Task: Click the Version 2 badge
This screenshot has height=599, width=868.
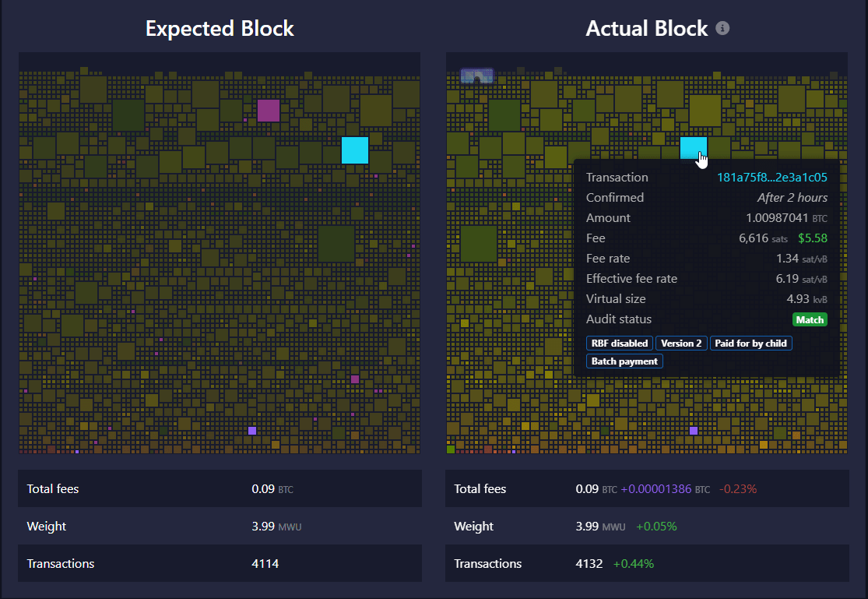Action: [682, 344]
